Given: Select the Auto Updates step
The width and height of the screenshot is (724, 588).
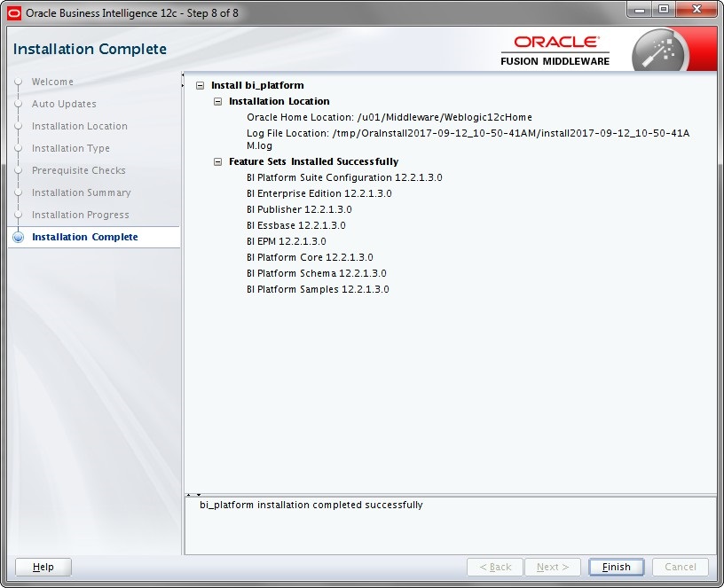Looking at the screenshot, I should click(x=64, y=104).
